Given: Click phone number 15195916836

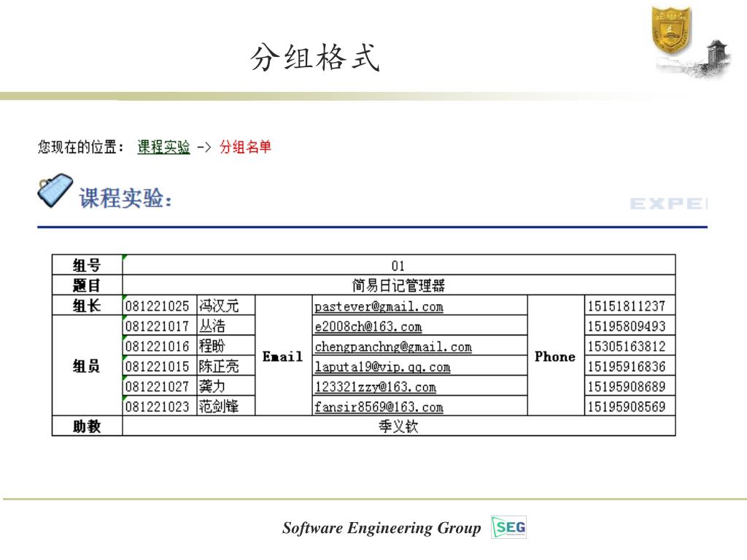Looking at the screenshot, I should pyautogui.click(x=626, y=366).
